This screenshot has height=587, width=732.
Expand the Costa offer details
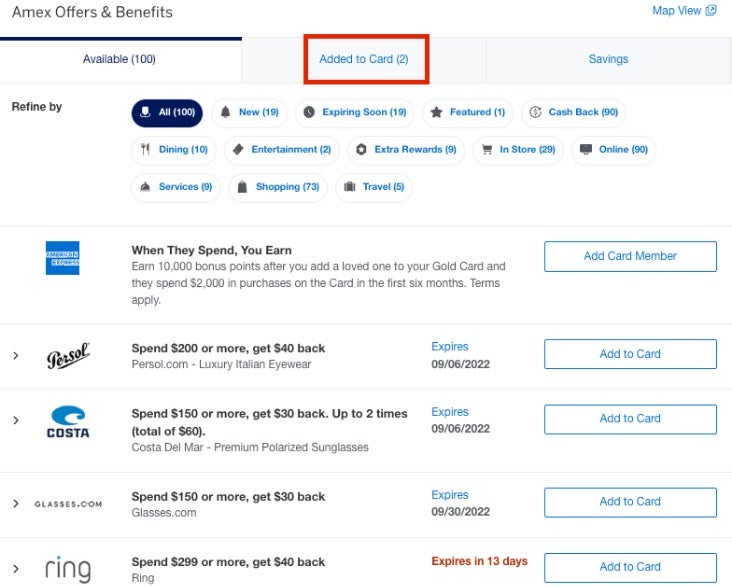coord(16,420)
